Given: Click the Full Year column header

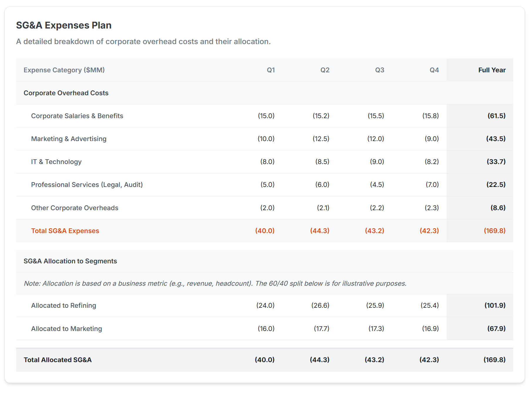Looking at the screenshot, I should [x=492, y=70].
